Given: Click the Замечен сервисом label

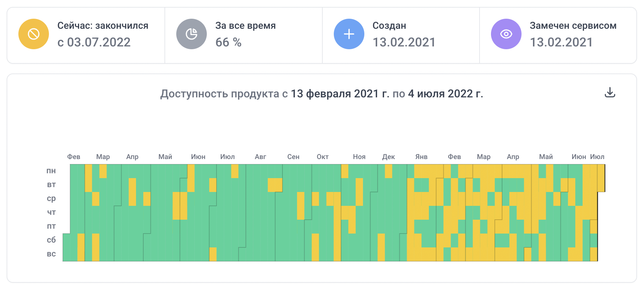Looking at the screenshot, I should pyautogui.click(x=573, y=26).
